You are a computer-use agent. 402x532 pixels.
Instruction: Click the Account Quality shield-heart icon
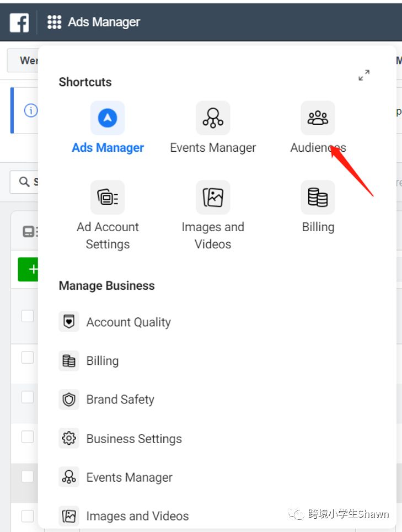(x=69, y=321)
